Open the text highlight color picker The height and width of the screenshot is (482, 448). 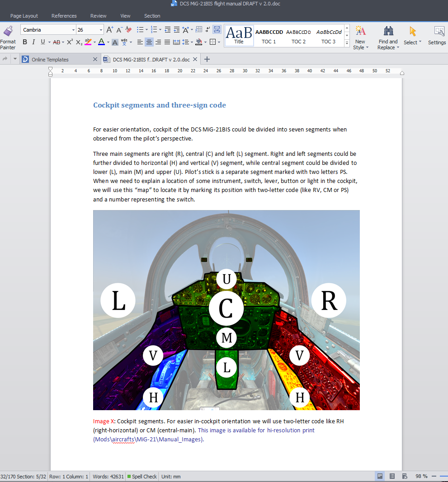click(x=95, y=42)
